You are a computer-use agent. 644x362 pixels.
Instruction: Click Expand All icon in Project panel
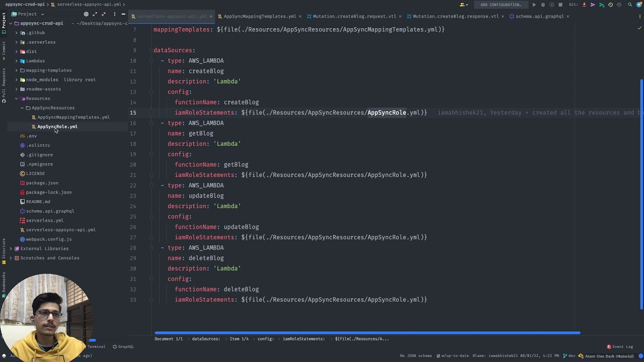click(x=95, y=14)
